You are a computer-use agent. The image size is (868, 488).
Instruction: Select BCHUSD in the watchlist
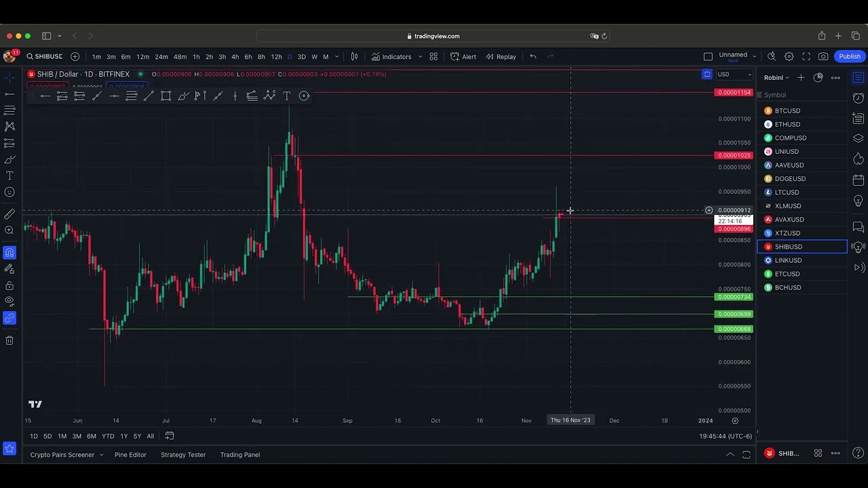pos(802,287)
